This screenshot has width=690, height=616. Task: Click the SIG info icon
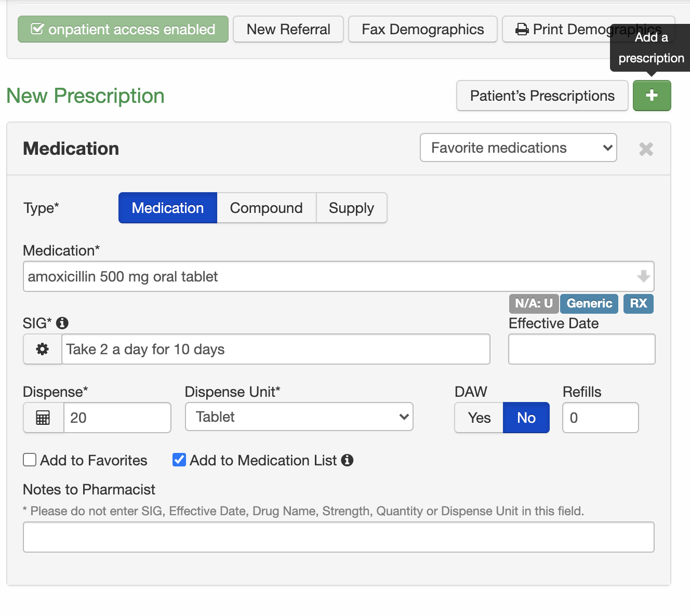coord(62,323)
